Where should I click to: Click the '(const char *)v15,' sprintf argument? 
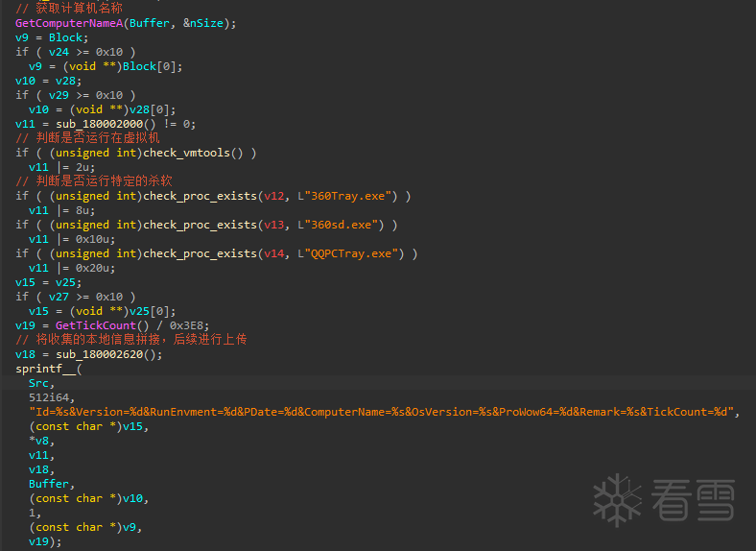pyautogui.click(x=88, y=426)
